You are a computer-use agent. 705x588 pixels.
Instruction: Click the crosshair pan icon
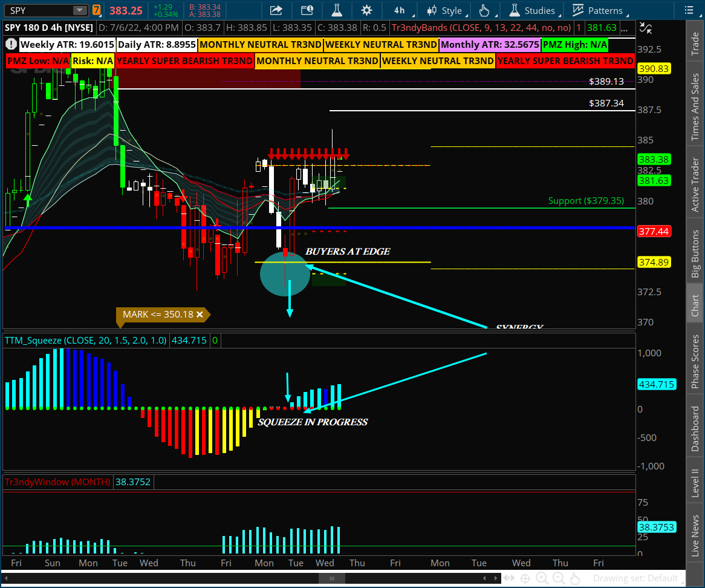pos(525,578)
